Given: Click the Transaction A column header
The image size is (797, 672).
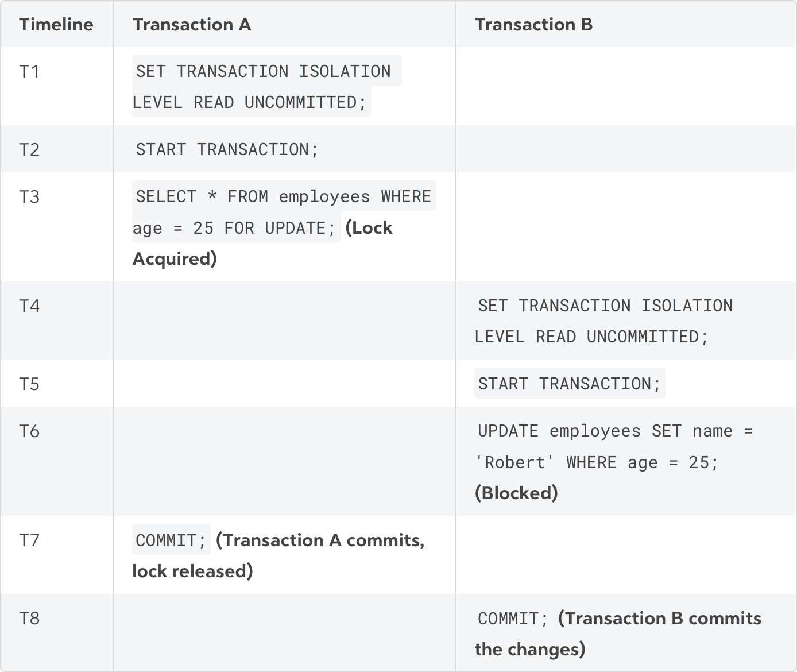Looking at the screenshot, I should tap(192, 25).
